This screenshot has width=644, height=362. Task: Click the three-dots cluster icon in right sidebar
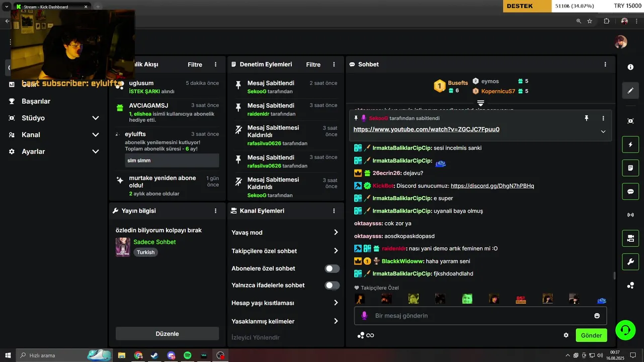coord(630,286)
